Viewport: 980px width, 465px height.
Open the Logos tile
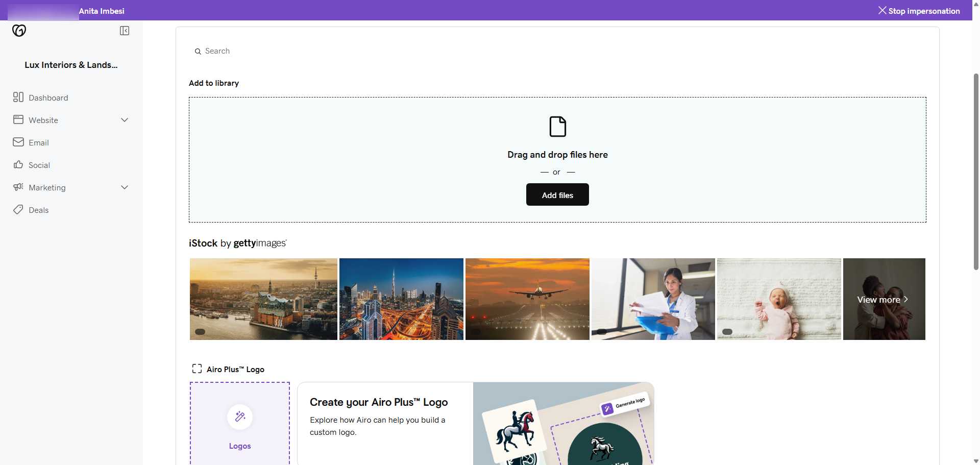(x=240, y=424)
